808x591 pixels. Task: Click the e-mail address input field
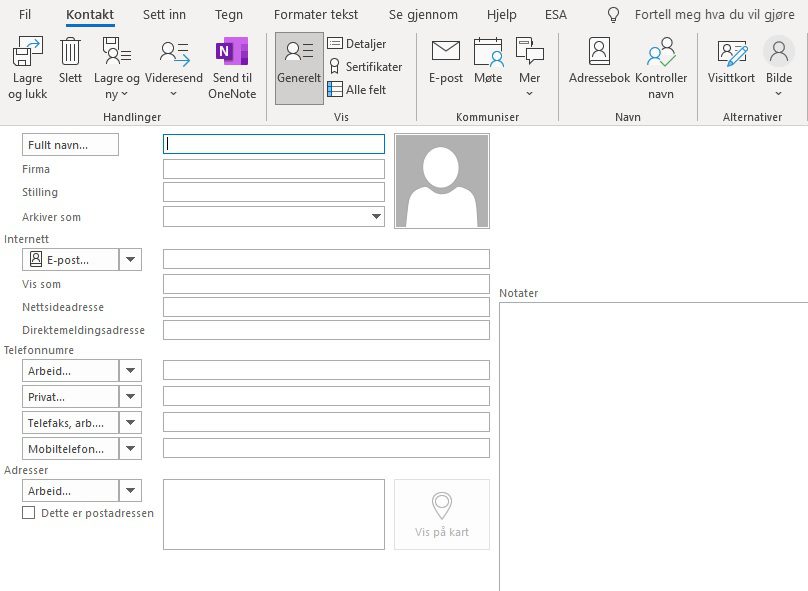pos(326,259)
